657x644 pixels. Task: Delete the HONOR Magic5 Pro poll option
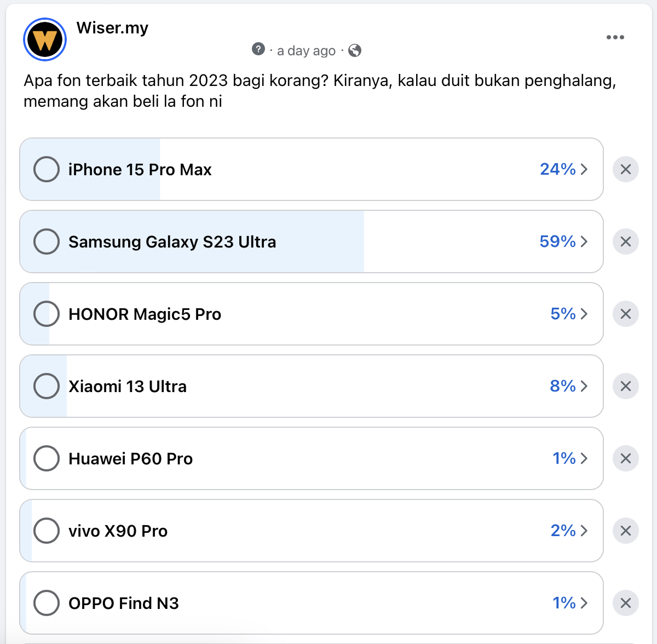(626, 314)
